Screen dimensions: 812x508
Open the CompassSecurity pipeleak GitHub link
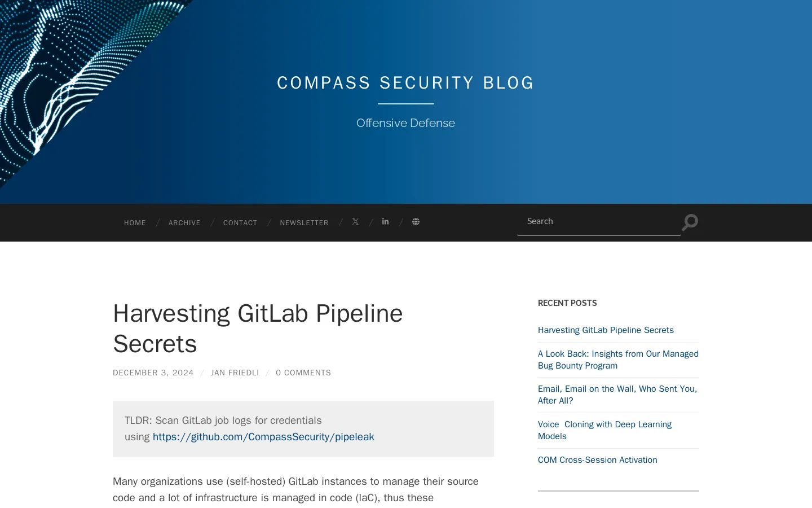coord(263,437)
